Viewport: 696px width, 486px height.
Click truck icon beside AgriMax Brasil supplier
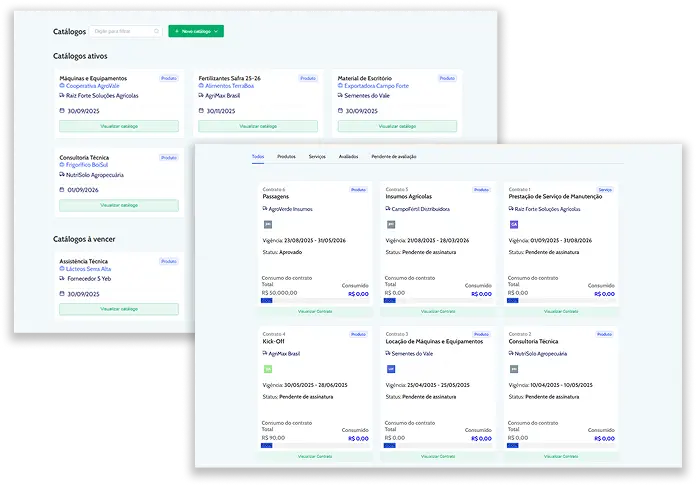coord(202,96)
